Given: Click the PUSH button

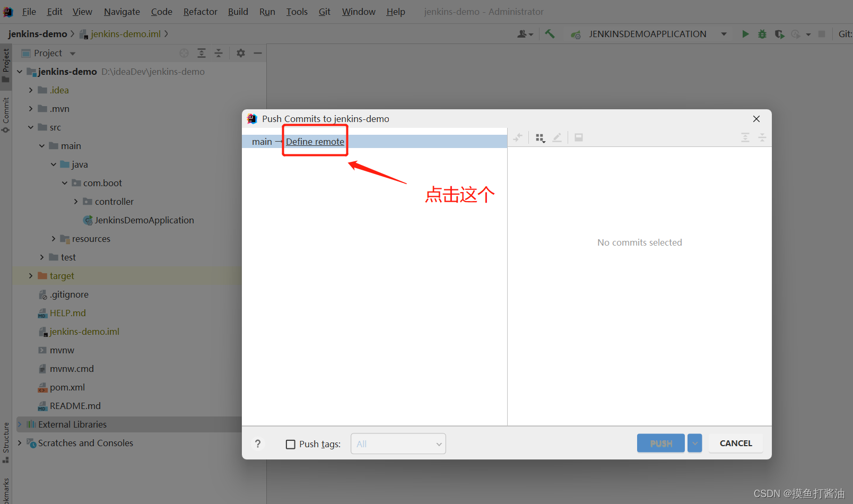Looking at the screenshot, I should (x=661, y=443).
